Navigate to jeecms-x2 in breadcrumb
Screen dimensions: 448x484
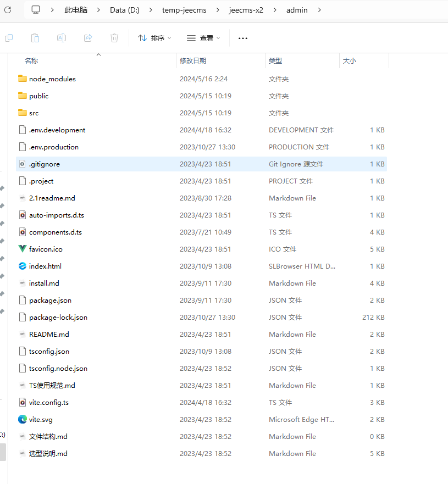pyautogui.click(x=246, y=10)
